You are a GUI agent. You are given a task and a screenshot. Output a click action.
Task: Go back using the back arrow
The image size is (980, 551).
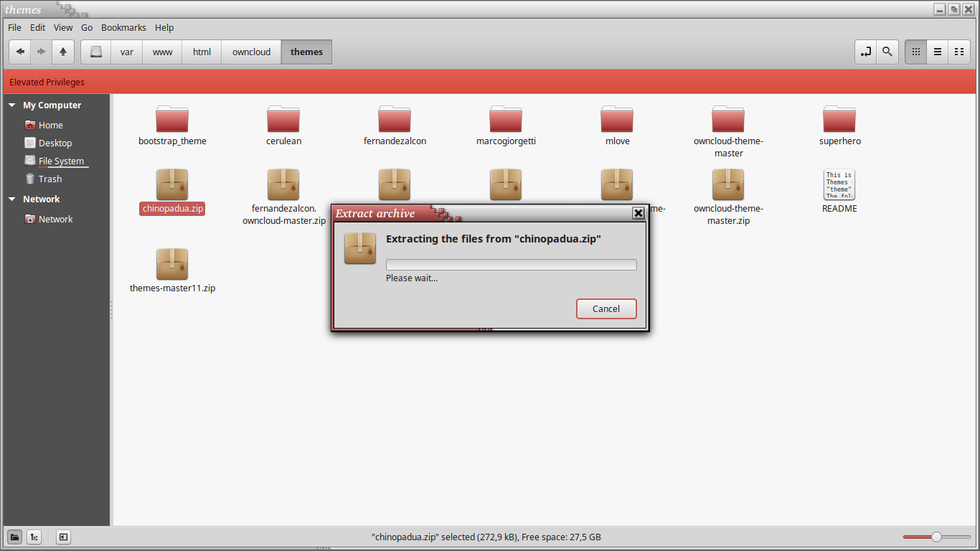(20, 52)
